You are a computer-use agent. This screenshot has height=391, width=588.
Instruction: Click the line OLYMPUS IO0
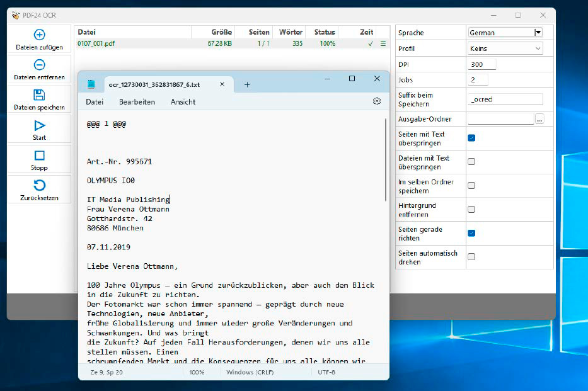[111, 181]
